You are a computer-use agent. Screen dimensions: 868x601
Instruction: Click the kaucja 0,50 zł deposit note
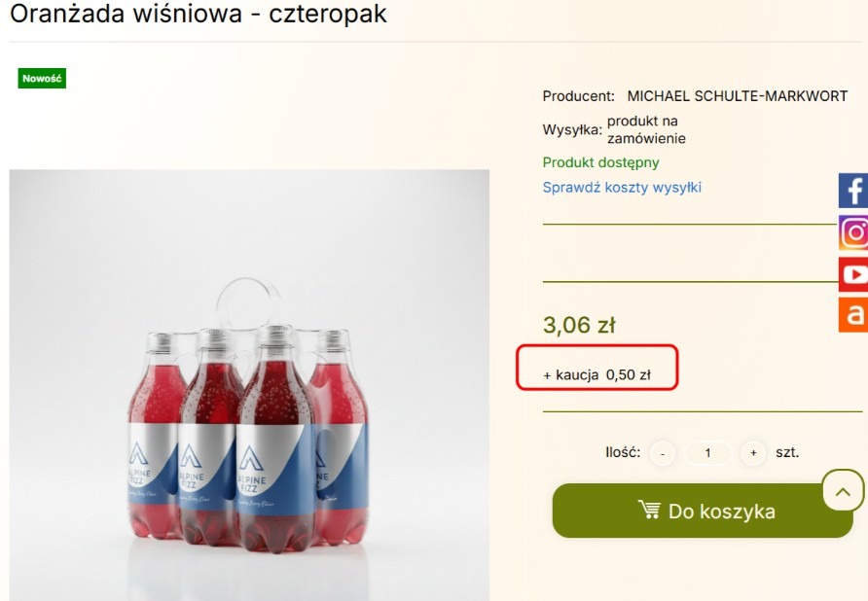(x=597, y=375)
